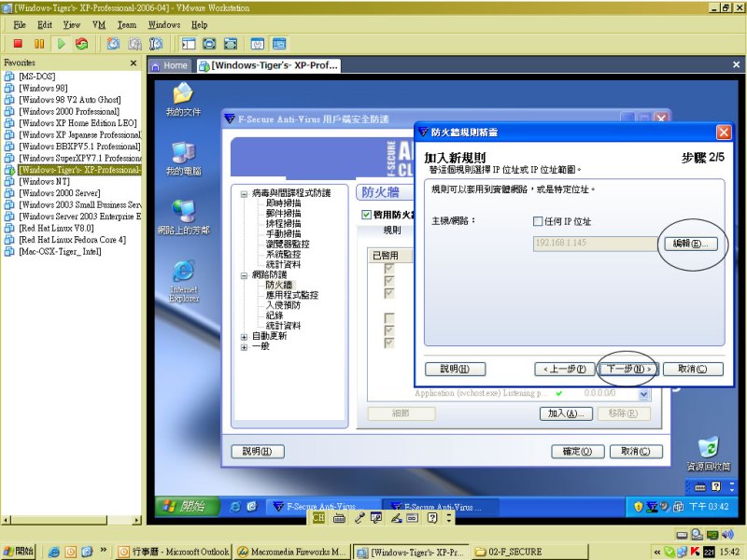Image resolution: width=747 pixels, height=560 pixels.
Task: Toggle the unchecked checkbox in 已啟用 column
Action: pyautogui.click(x=389, y=317)
